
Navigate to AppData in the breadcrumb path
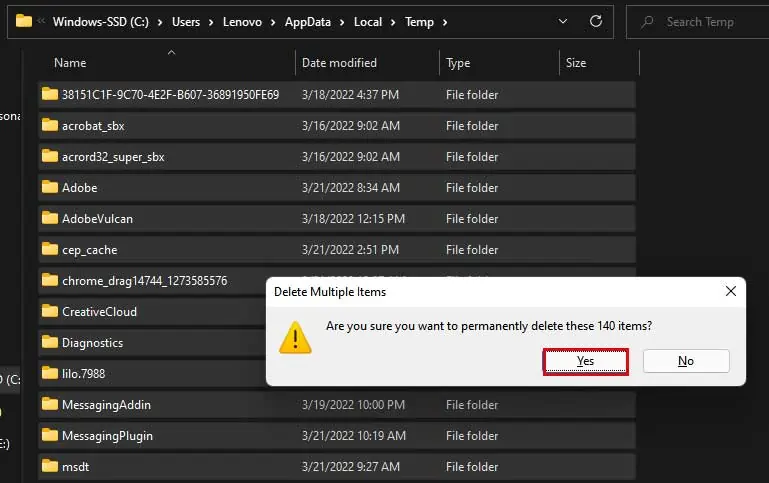point(311,21)
